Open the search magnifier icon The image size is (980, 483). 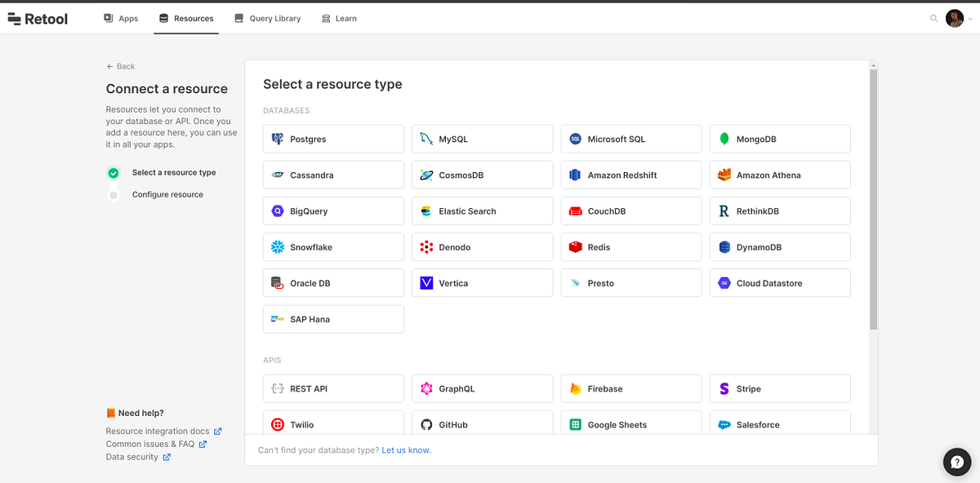(x=934, y=18)
